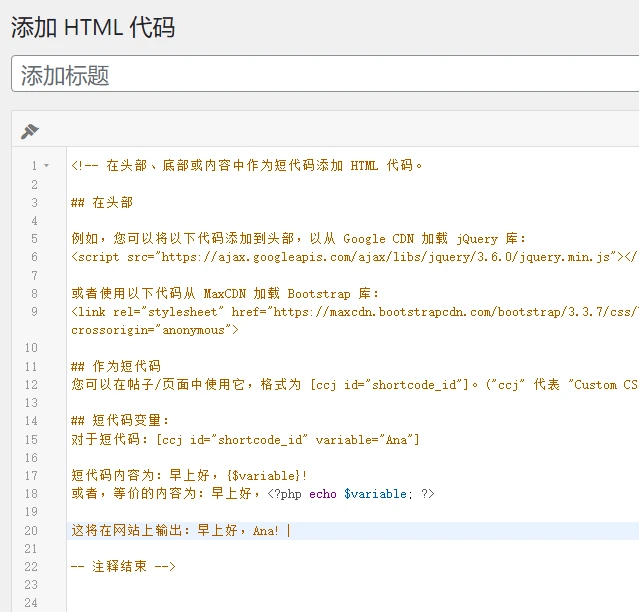Click line 1 comment opening text
Image resolution: width=639 pixels, height=612 pixels.
[x=247, y=165]
